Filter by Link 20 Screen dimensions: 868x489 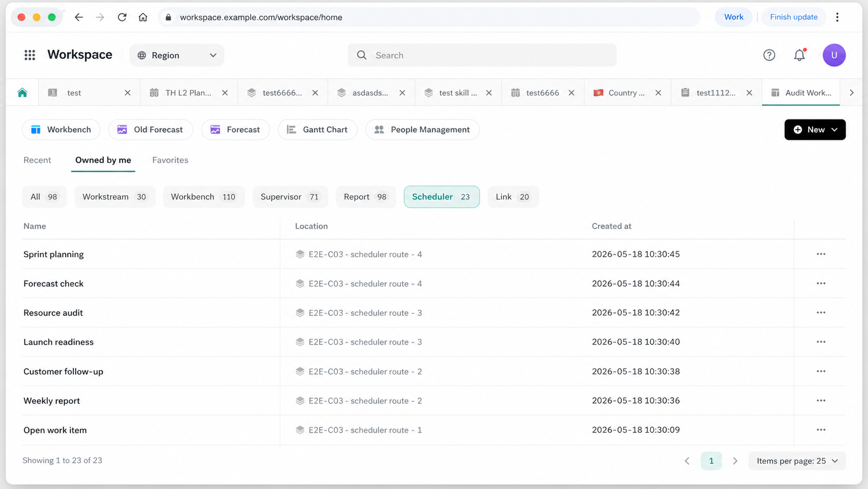(x=513, y=197)
